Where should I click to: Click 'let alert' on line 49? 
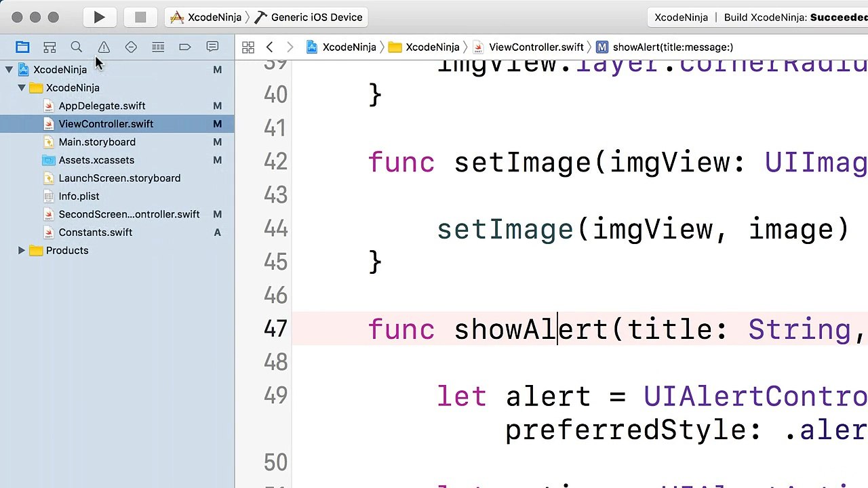coord(514,396)
